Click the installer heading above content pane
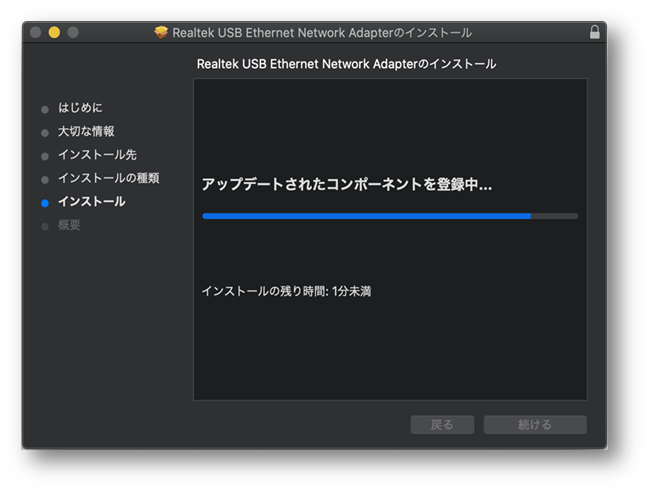Viewport: 650px width, 492px height. point(346,64)
